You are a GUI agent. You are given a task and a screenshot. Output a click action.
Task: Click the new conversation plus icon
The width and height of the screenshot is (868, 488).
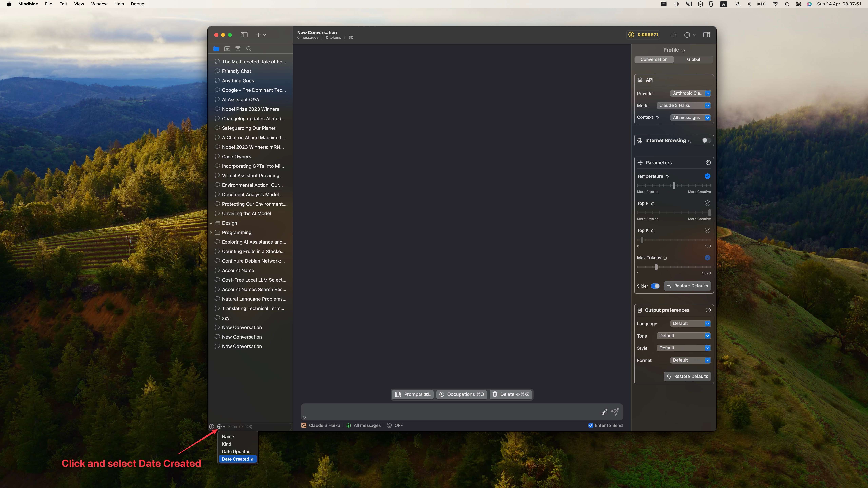click(x=258, y=35)
